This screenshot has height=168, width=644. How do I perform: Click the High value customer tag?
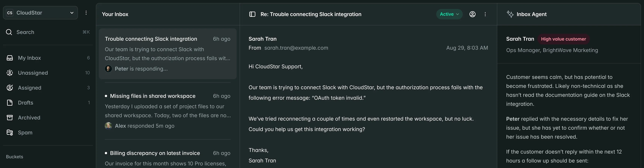563,39
